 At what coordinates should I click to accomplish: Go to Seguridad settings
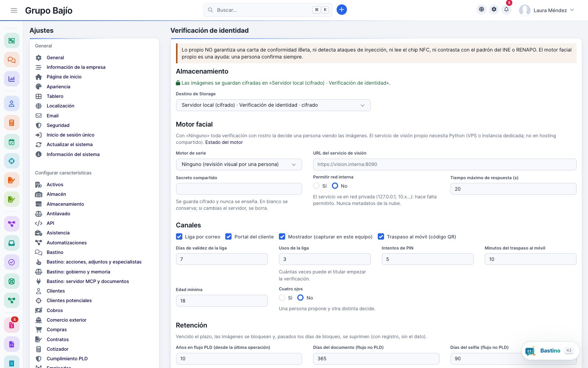[x=58, y=125]
